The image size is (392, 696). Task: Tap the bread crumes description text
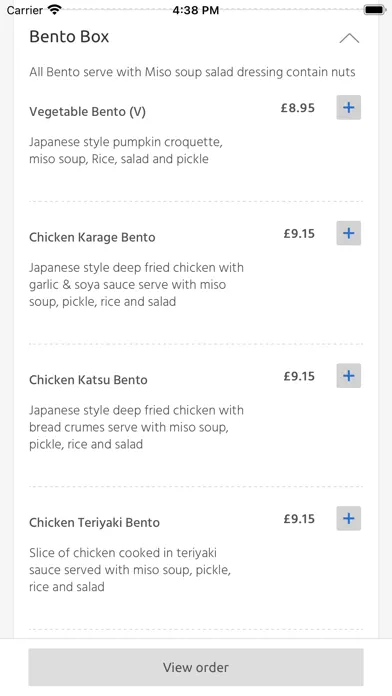pos(136,427)
